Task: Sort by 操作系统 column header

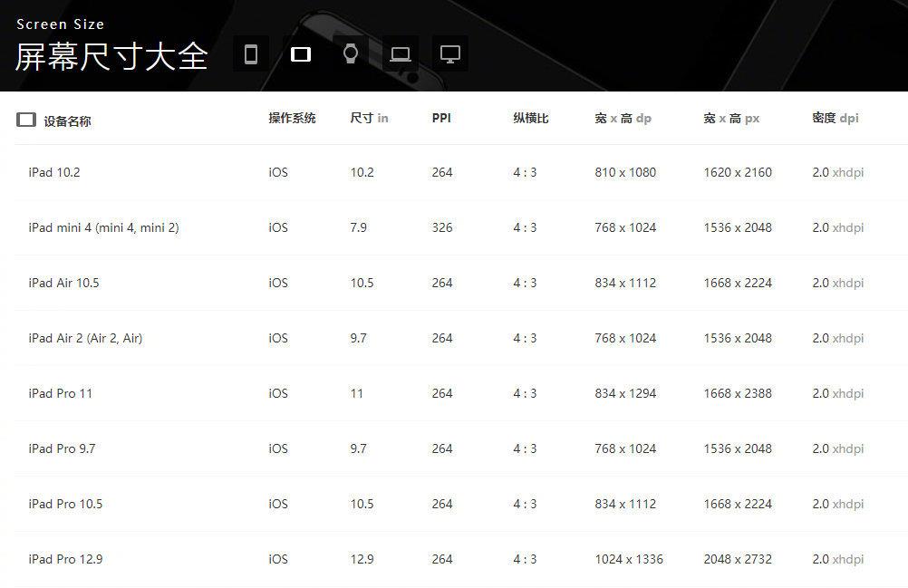Action: 292,118
